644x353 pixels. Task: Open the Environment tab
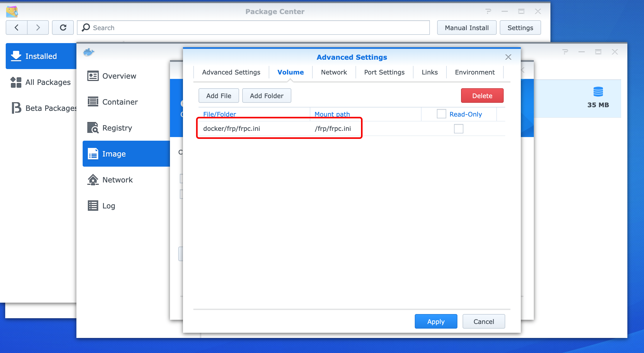point(475,72)
